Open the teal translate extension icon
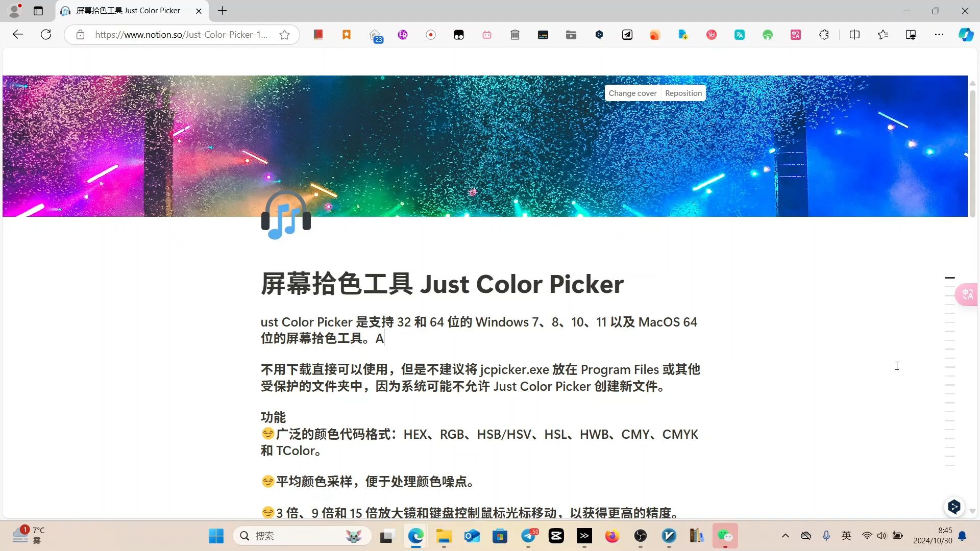This screenshot has width=980, height=551. pyautogui.click(x=740, y=35)
